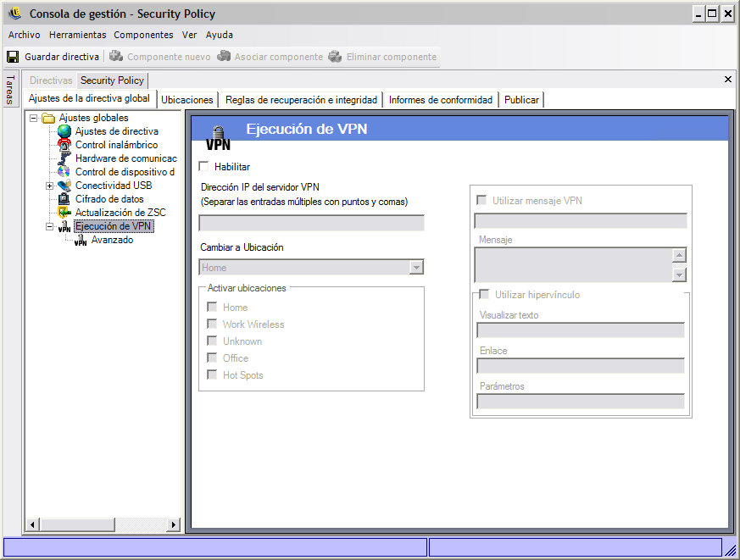Screen dimensions: 740x560
Task: Check the Hot Spots checkbox
Action: click(212, 375)
